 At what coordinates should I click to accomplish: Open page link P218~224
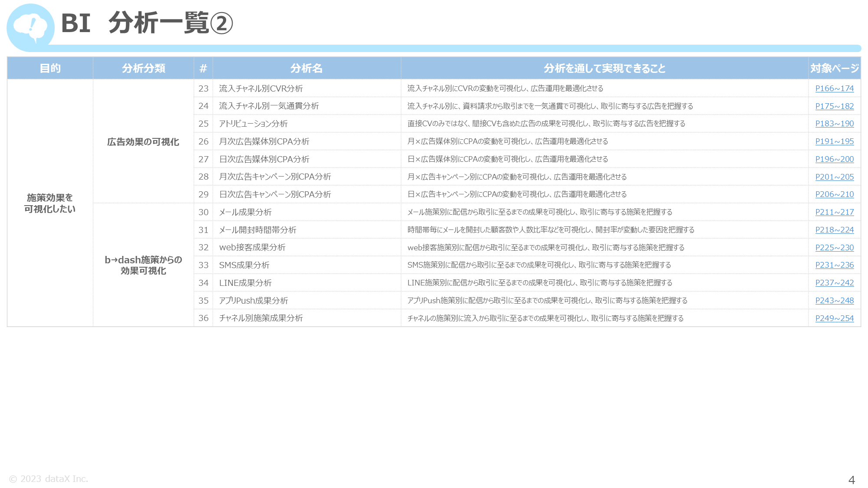(834, 230)
